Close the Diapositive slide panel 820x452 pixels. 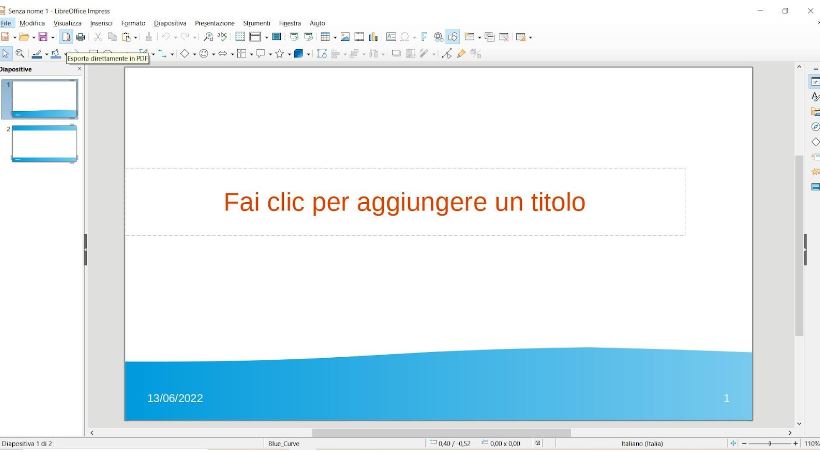[80, 69]
